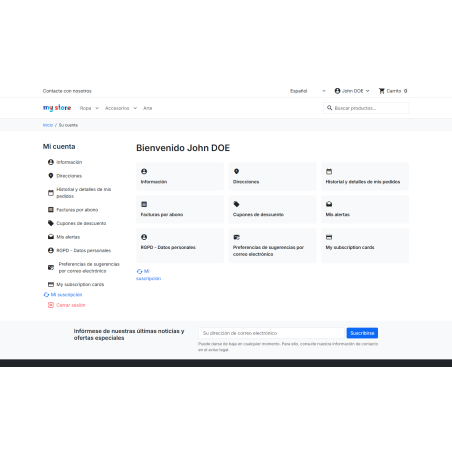Open Historial y detalles sidebar text
Screen dimensions: 452x452
pyautogui.click(x=84, y=193)
